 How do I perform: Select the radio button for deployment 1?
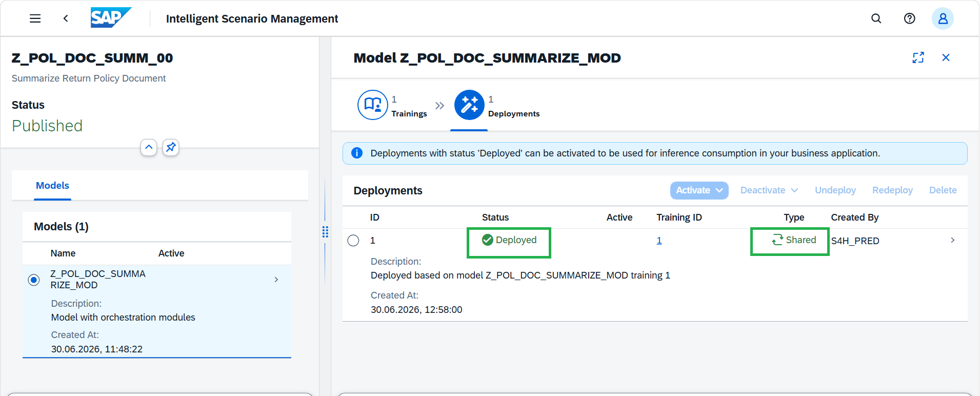[x=353, y=240]
